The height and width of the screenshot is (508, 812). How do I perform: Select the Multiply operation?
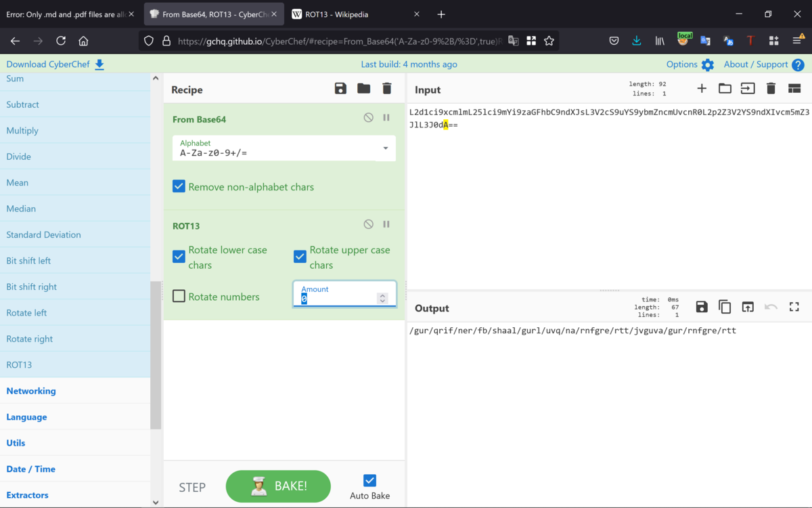point(75,131)
